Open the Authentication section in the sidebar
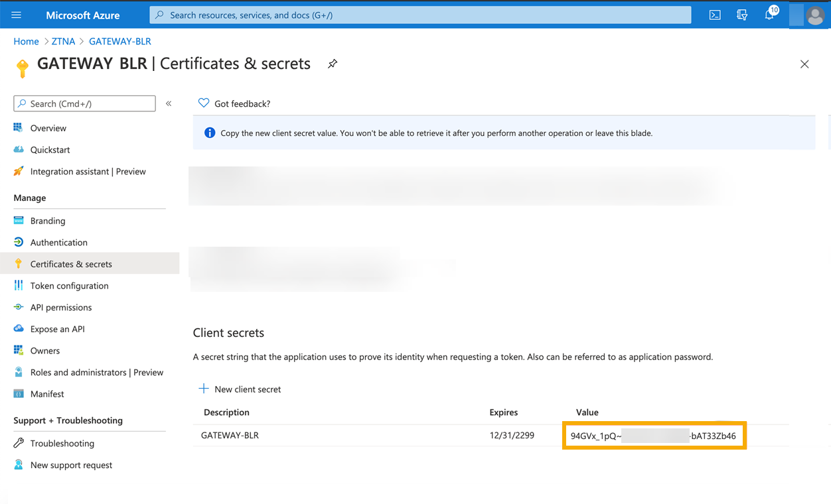831x504 pixels. (60, 242)
